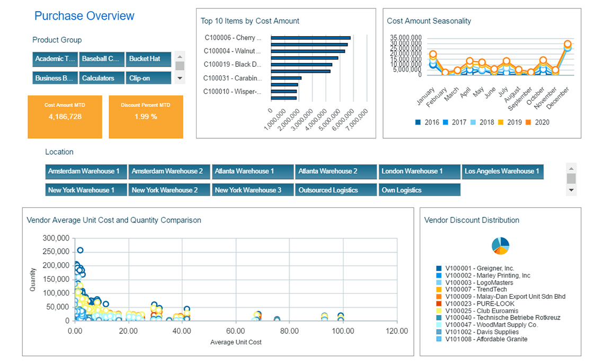604x364 pixels.
Task: Select the Bucket Hat product group tile
Action: tap(148, 59)
